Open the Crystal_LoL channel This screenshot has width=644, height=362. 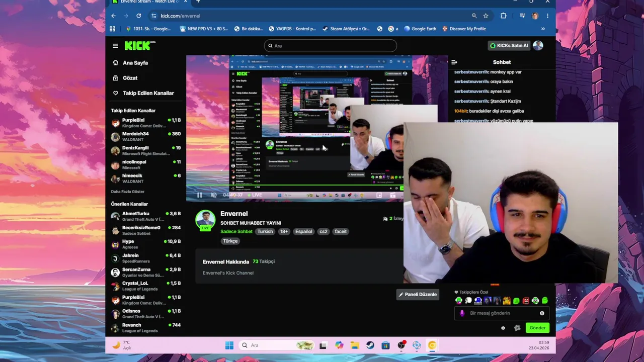pos(146,286)
